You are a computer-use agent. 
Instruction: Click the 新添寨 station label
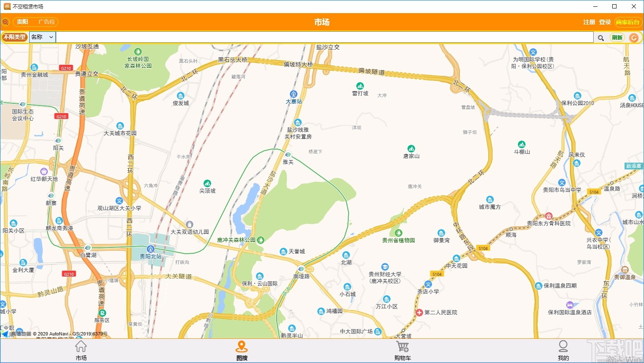[634, 166]
